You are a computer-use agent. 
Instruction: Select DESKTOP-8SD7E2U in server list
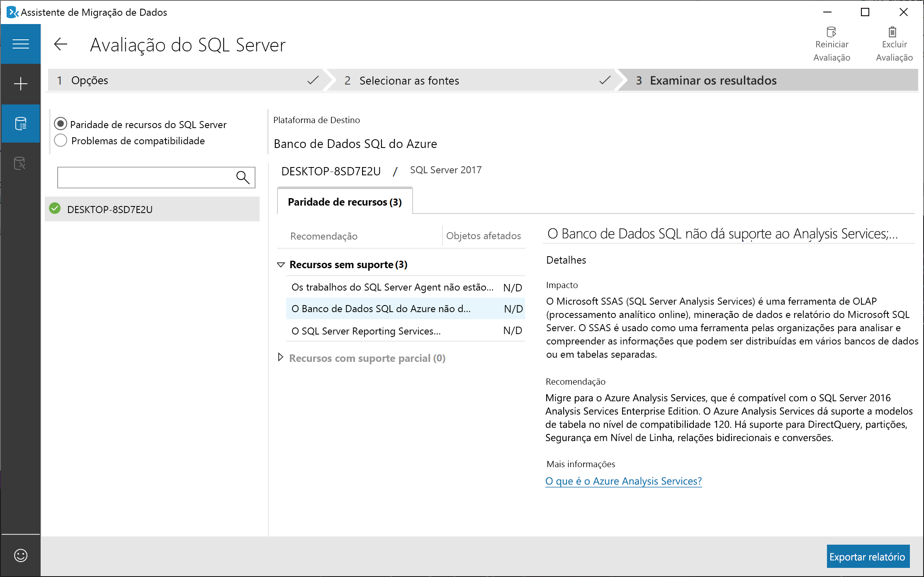point(152,209)
